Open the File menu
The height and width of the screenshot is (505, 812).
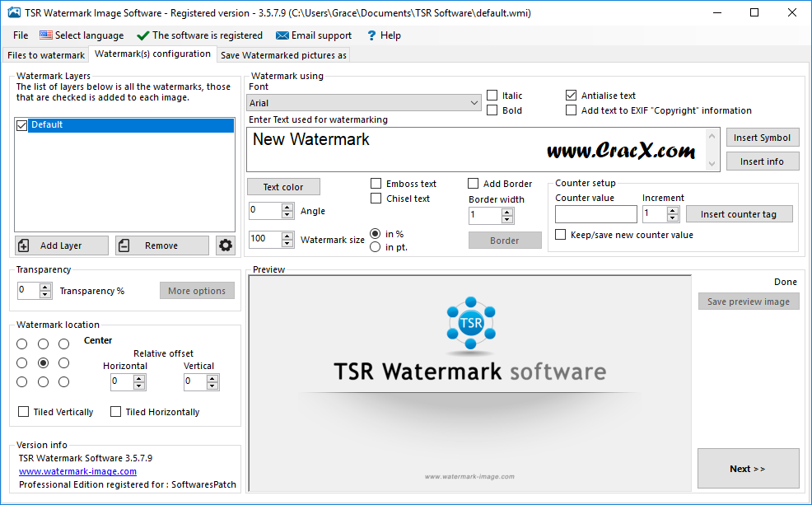click(x=21, y=35)
